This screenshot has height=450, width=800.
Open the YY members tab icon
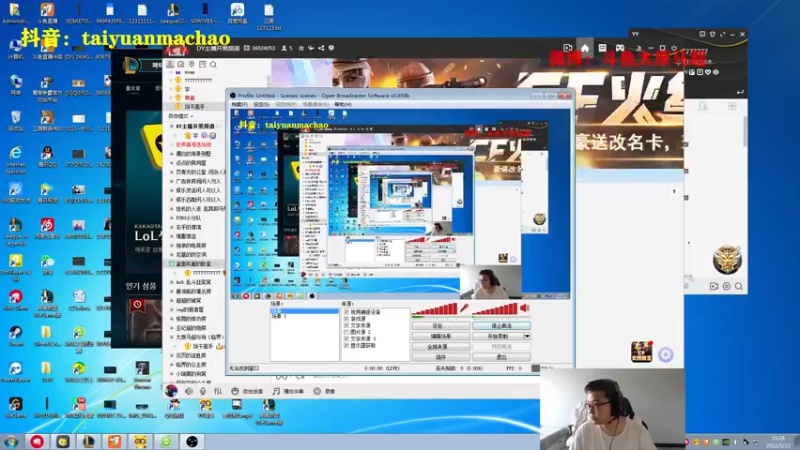[x=170, y=64]
